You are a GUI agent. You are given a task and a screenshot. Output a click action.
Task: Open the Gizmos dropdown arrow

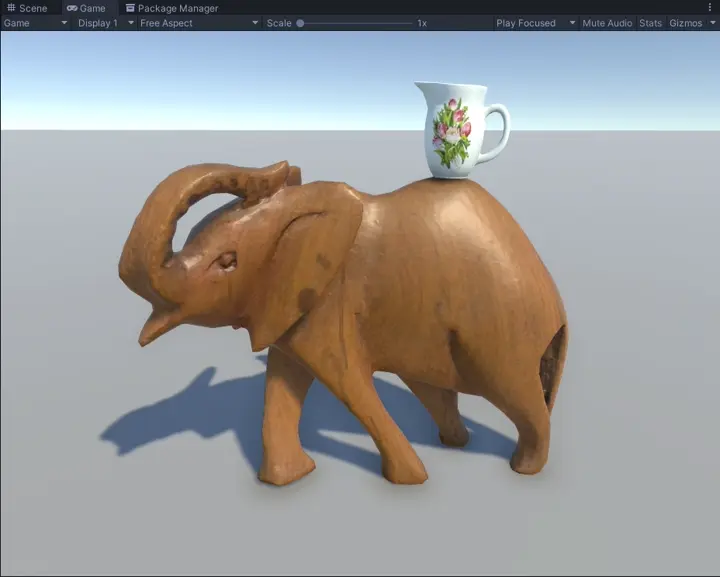(713, 23)
